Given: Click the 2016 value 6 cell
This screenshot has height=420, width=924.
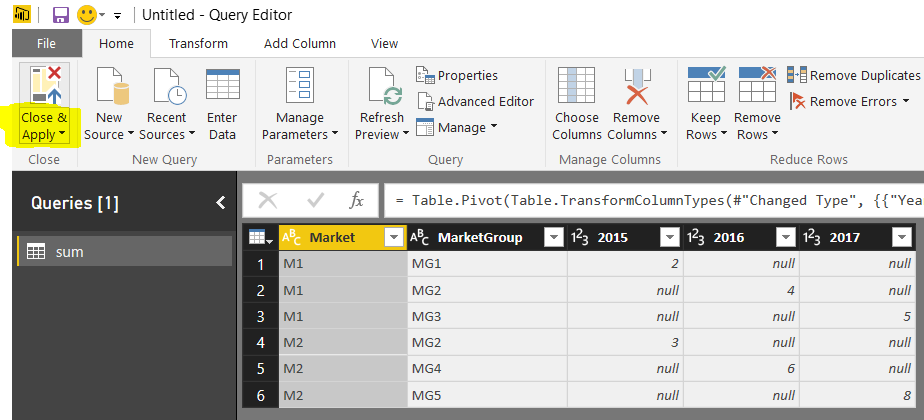Looking at the screenshot, I should [x=741, y=369].
